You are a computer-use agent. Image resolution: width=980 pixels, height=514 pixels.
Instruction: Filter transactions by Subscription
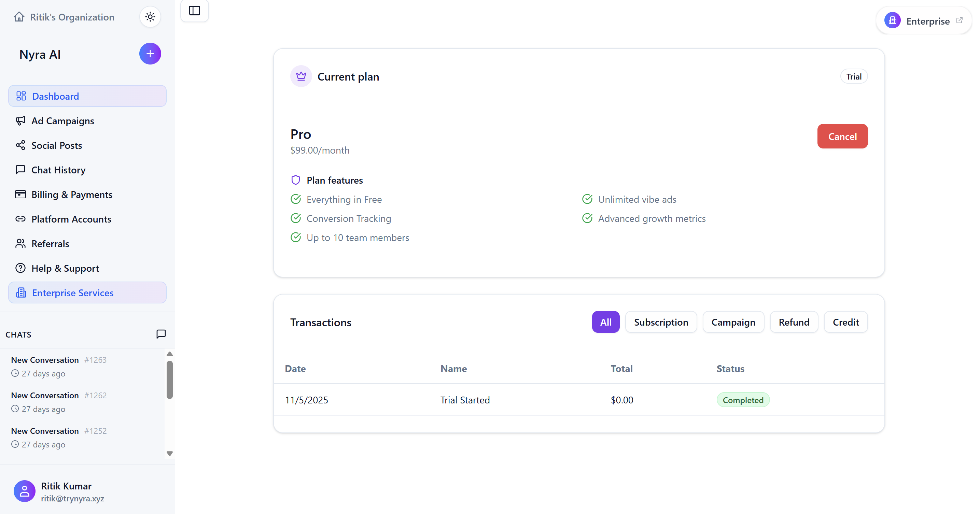point(661,322)
